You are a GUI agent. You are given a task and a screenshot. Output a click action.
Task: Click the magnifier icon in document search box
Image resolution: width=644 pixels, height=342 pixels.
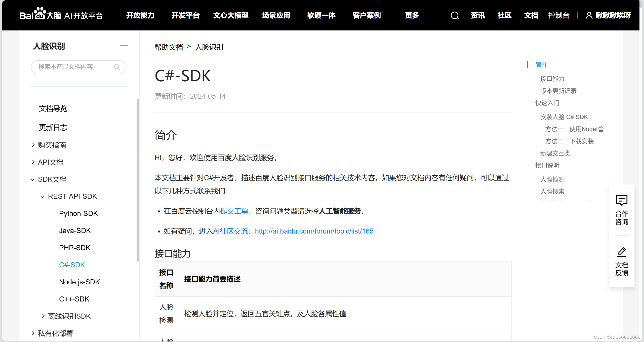click(117, 67)
